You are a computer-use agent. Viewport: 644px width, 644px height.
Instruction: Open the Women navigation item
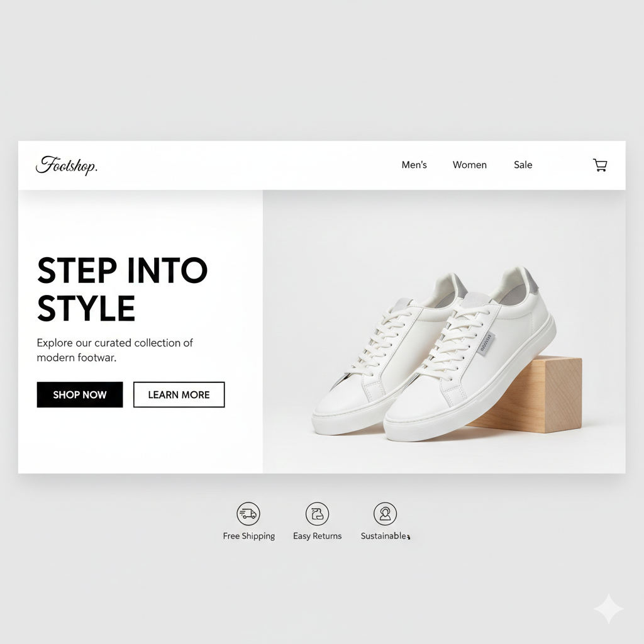(469, 165)
